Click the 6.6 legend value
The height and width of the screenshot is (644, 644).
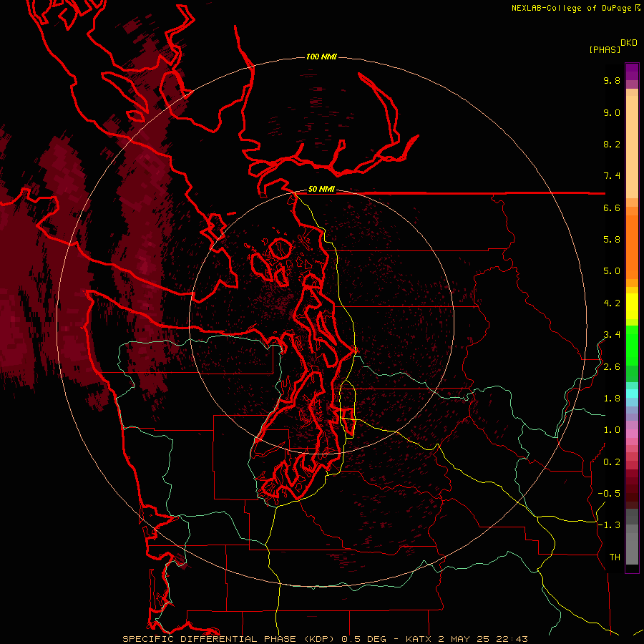(612, 208)
